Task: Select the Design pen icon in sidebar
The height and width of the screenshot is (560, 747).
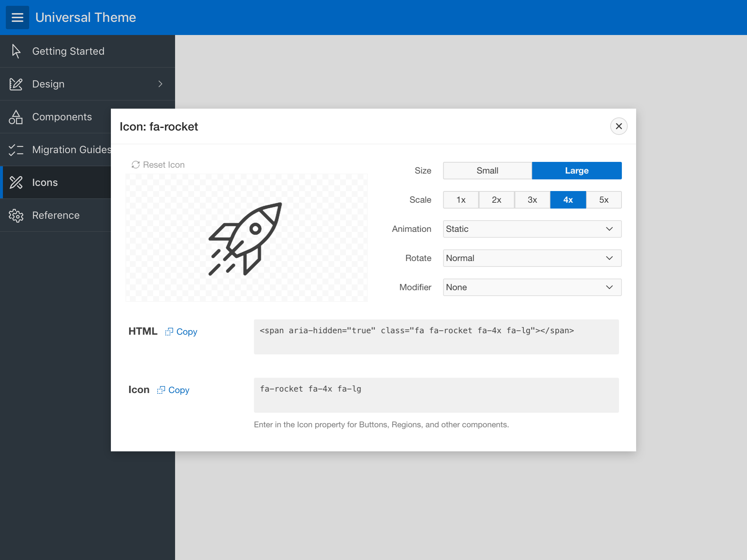Action: coord(16,84)
